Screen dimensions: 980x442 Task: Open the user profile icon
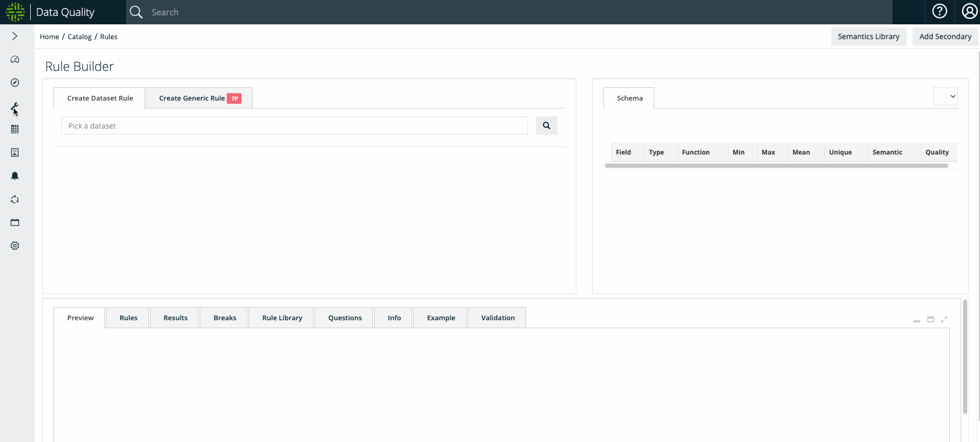point(969,12)
